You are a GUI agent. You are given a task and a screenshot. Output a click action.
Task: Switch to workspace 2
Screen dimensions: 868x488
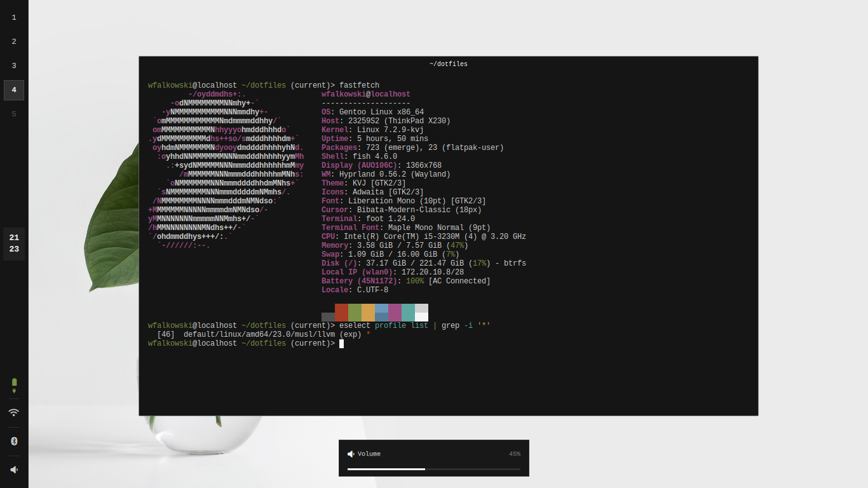(14, 41)
